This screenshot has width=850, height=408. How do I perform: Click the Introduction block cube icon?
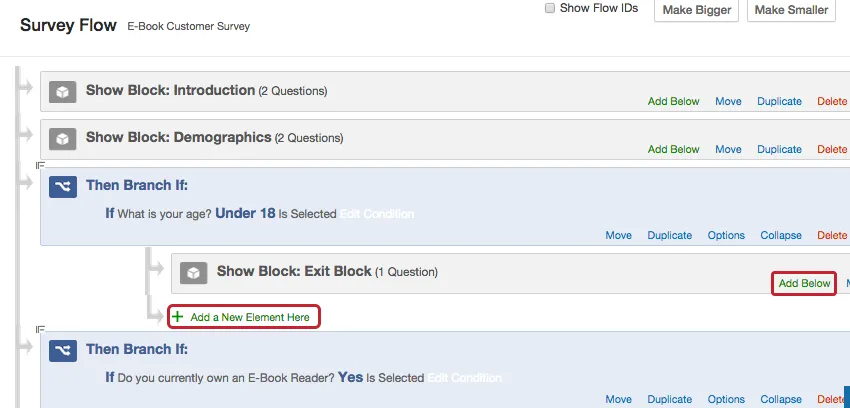pyautogui.click(x=63, y=92)
